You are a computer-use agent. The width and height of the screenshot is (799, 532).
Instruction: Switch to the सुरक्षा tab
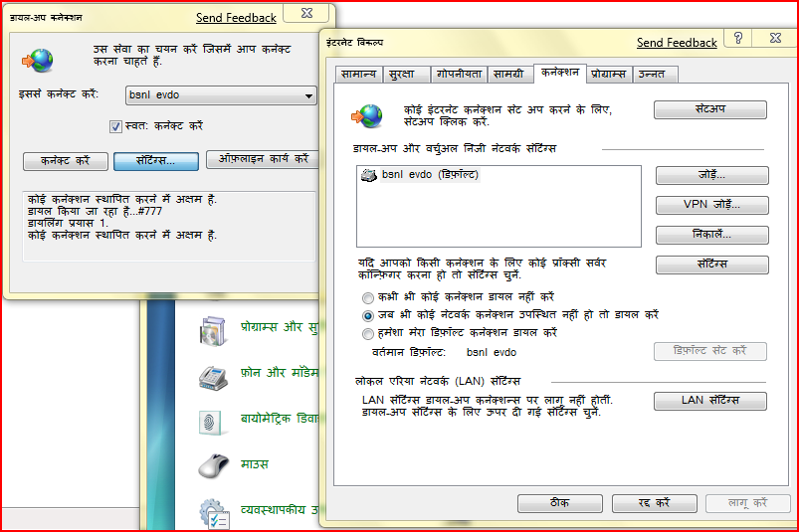[406, 75]
